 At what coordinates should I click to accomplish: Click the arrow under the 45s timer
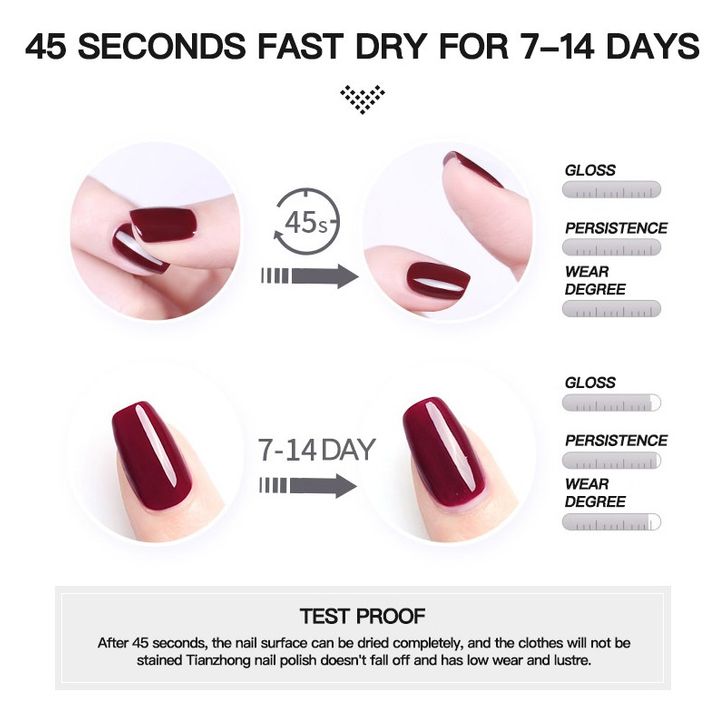[310, 276]
